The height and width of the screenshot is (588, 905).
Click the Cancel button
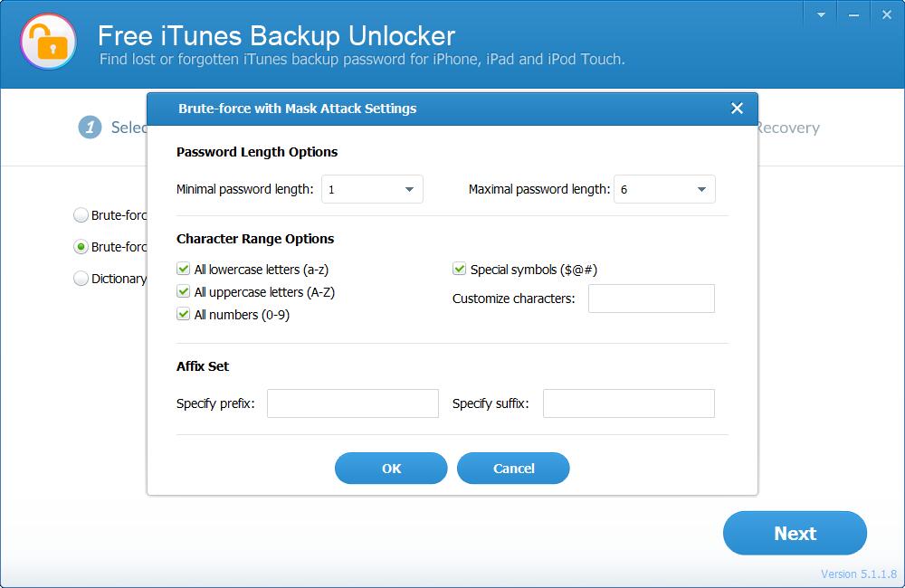click(513, 468)
